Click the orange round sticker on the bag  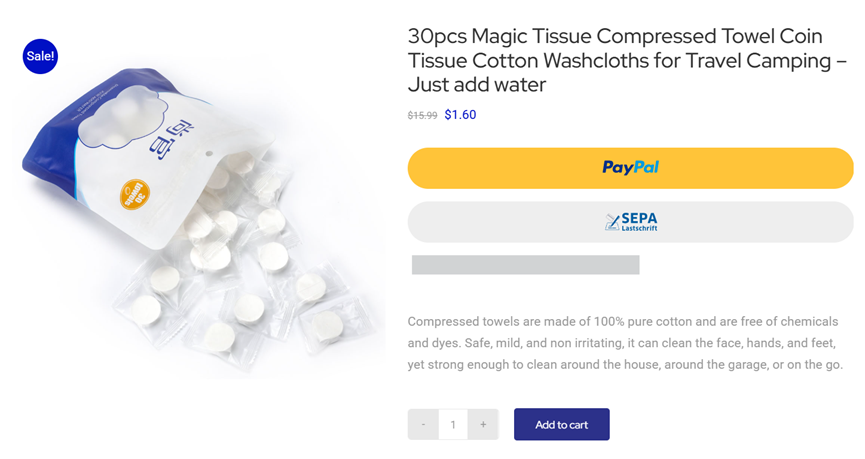[135, 194]
